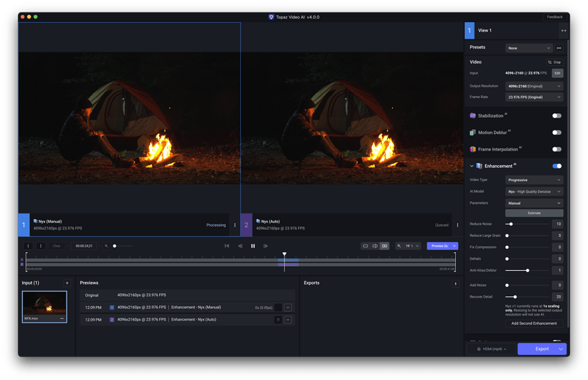The width and height of the screenshot is (588, 380).
Task: Jump to the first frame
Action: coord(227,246)
